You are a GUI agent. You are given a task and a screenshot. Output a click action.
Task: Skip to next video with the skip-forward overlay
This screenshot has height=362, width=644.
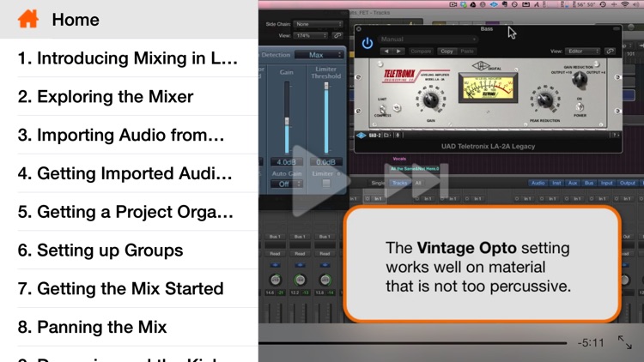click(x=416, y=181)
